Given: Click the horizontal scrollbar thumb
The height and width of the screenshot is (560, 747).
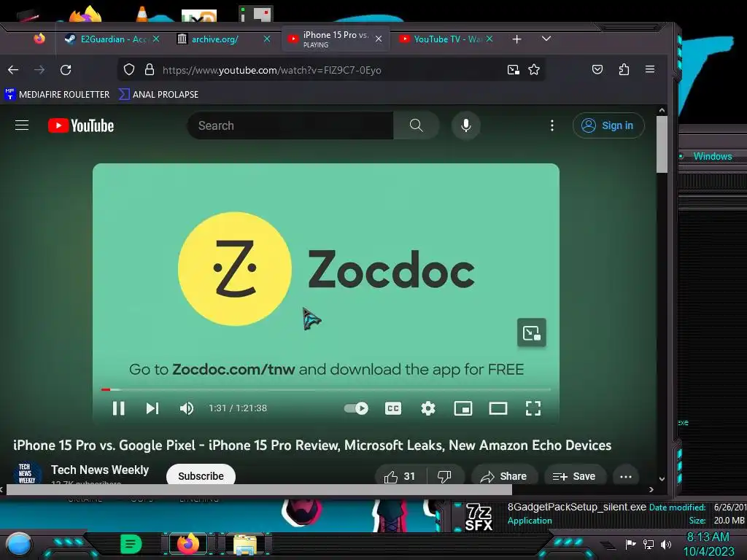Looking at the screenshot, I should 259,489.
